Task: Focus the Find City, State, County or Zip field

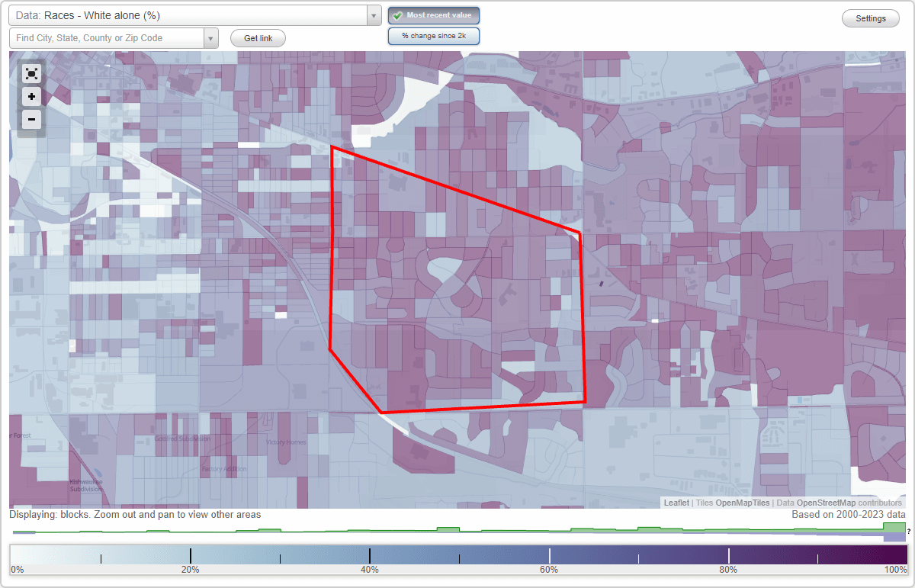Action: pyautogui.click(x=107, y=38)
